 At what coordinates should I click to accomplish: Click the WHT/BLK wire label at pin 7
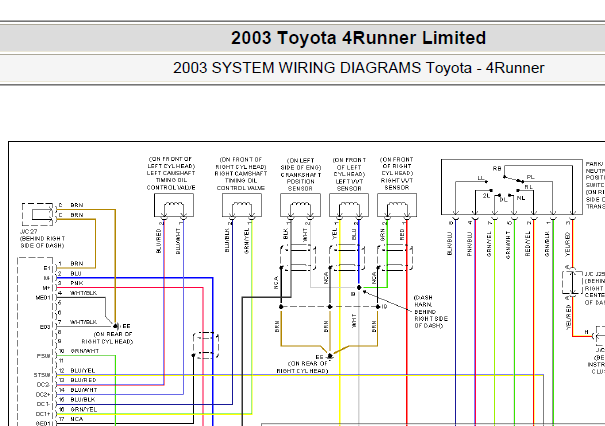83,322
